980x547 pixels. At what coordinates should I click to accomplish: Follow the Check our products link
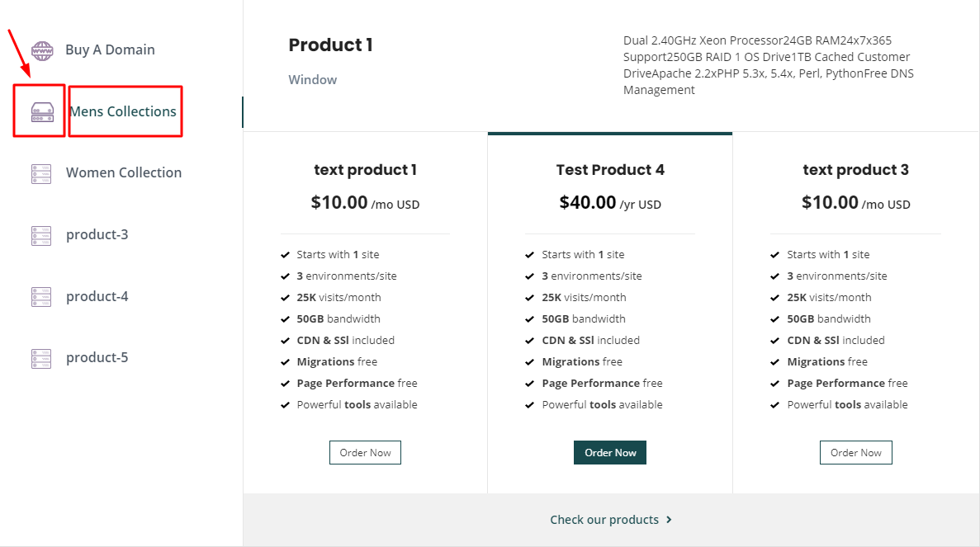(604, 520)
